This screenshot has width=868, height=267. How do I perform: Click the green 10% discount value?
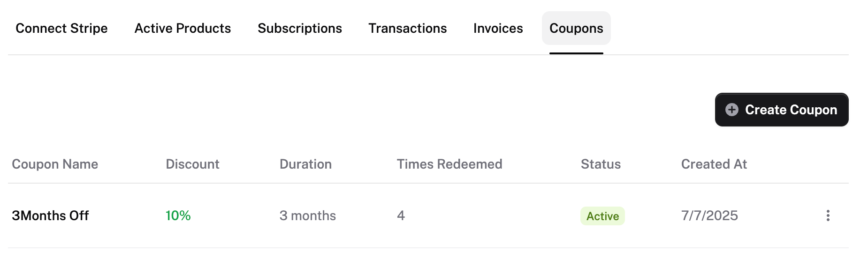(178, 215)
